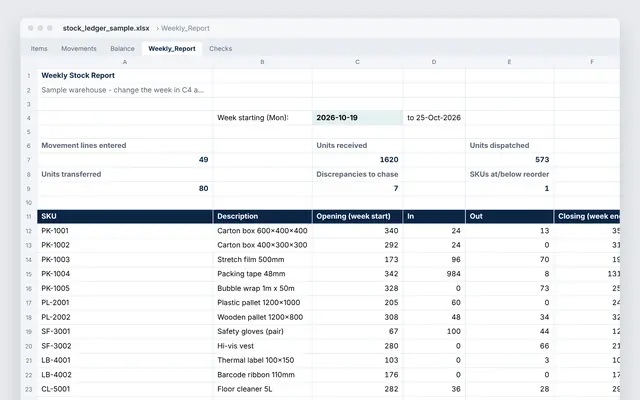The image size is (640, 400).
Task: Select SKU cell PK-1004
Action: [x=125, y=274]
